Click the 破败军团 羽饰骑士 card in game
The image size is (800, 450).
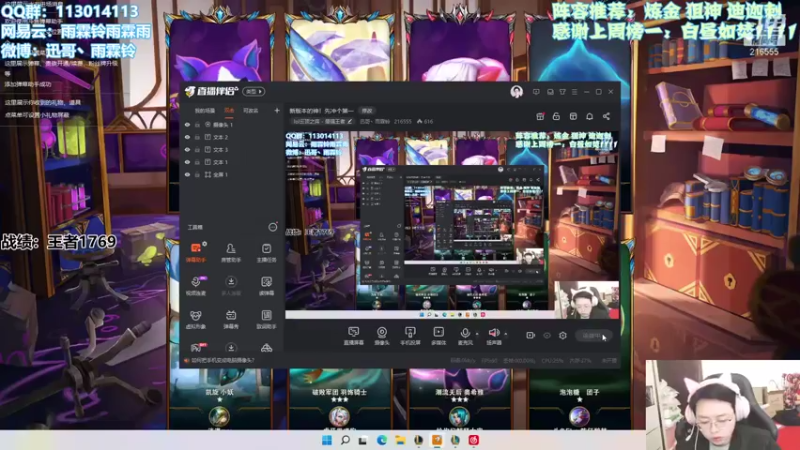tap(340, 399)
